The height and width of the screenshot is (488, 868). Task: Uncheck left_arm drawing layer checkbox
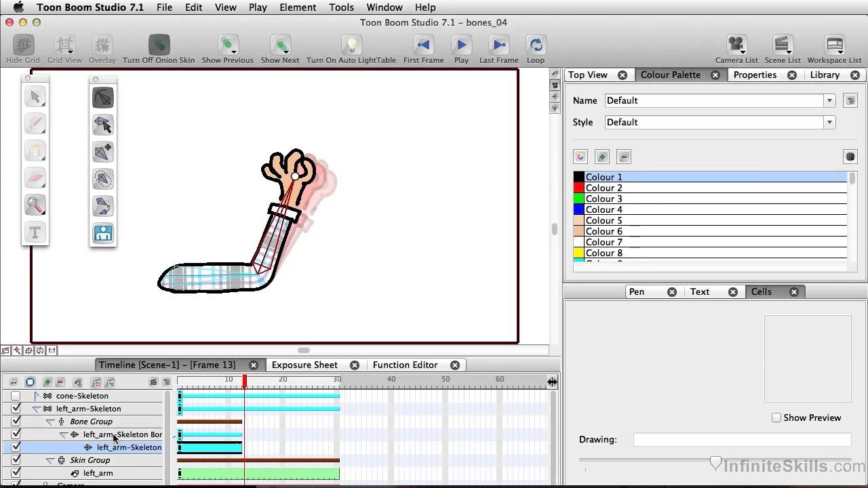click(16, 473)
